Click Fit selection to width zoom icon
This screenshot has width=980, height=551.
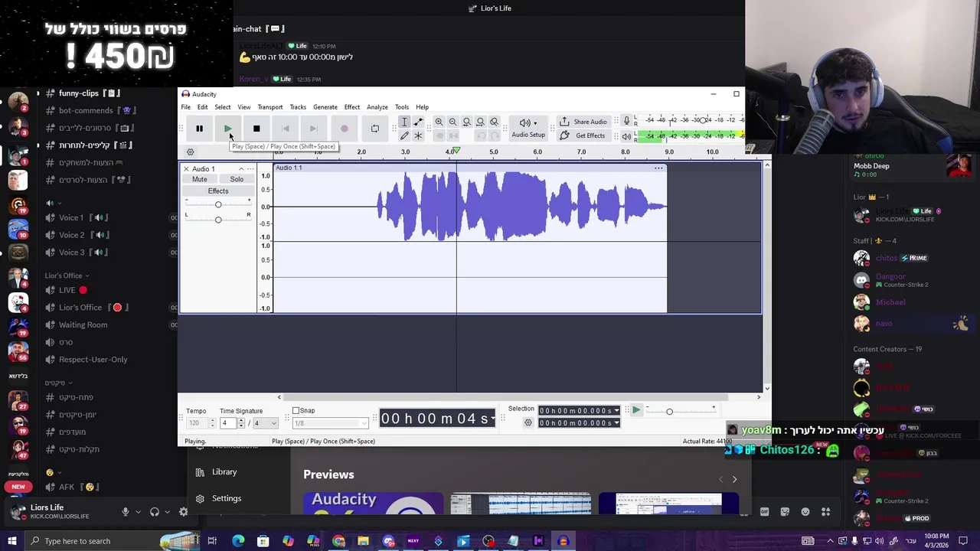click(x=466, y=122)
